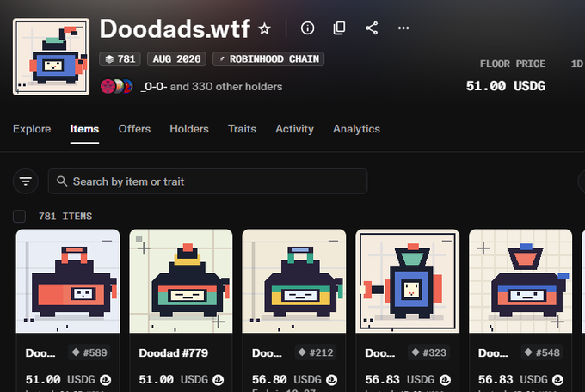Open the more options ellipsis menu

point(403,28)
